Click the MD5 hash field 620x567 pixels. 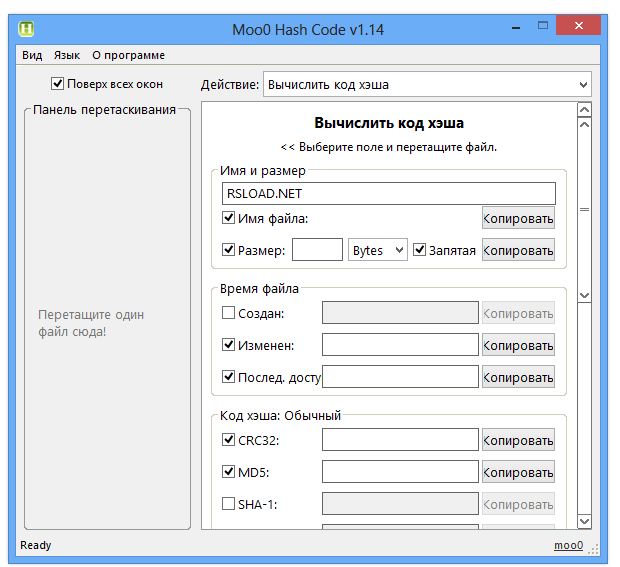tap(400, 471)
